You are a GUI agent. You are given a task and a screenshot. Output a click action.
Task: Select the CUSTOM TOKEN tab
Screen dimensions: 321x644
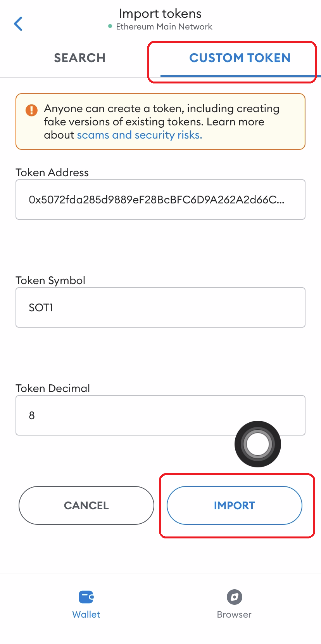click(x=240, y=58)
